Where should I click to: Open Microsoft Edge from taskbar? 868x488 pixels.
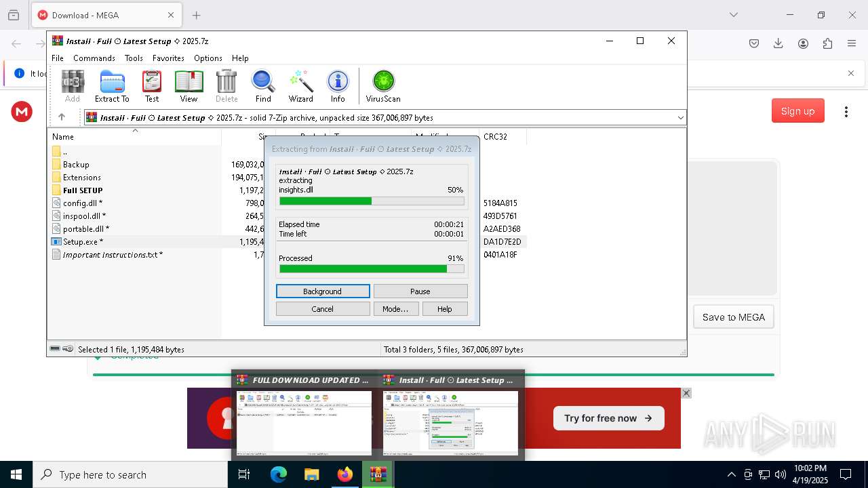[279, 474]
